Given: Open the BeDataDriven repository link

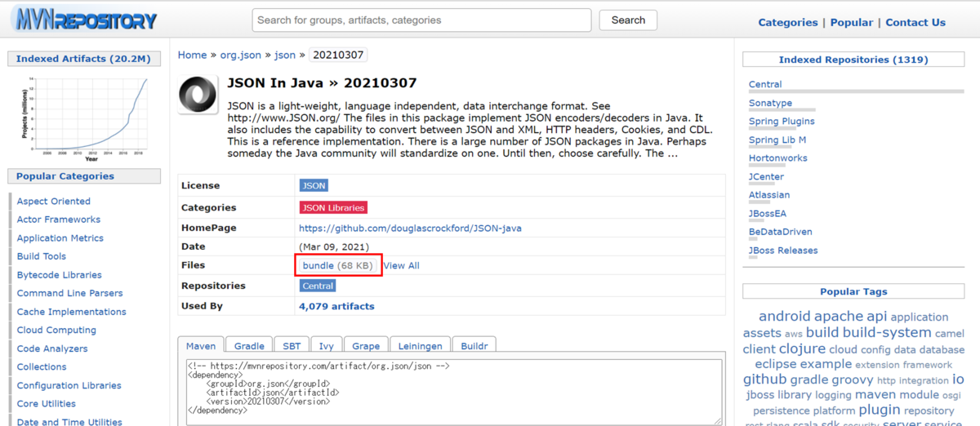Looking at the screenshot, I should (x=781, y=232).
